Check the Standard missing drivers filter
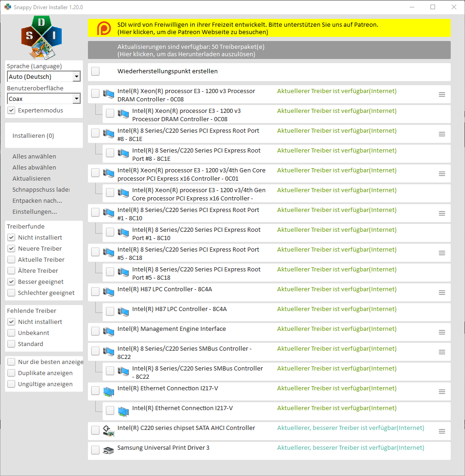 (11, 344)
